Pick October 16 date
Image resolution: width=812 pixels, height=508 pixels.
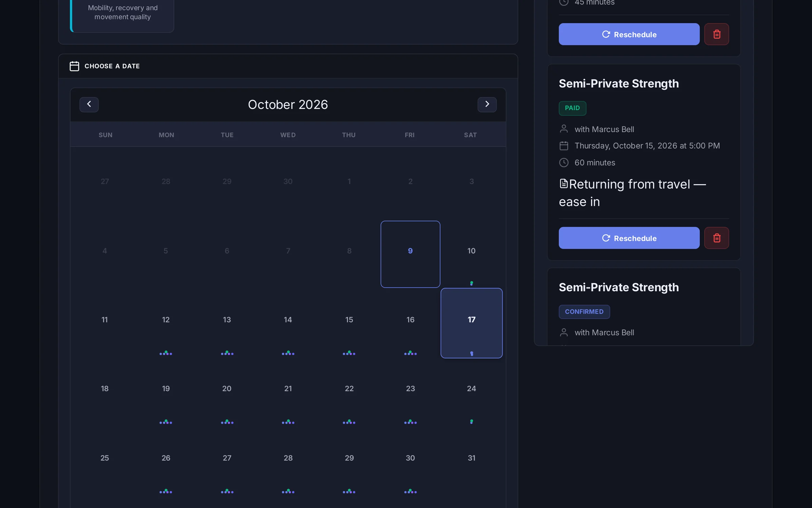pos(410,323)
